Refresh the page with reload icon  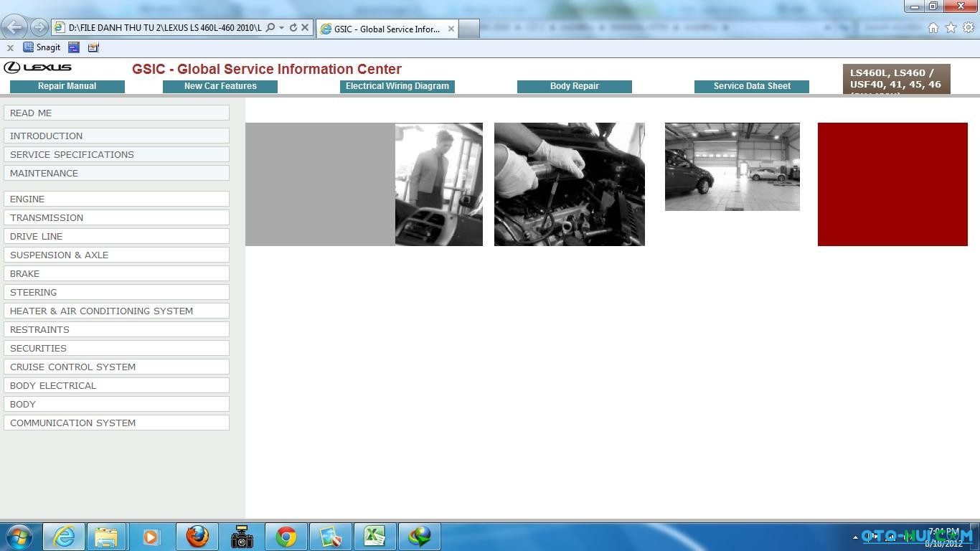click(x=293, y=27)
